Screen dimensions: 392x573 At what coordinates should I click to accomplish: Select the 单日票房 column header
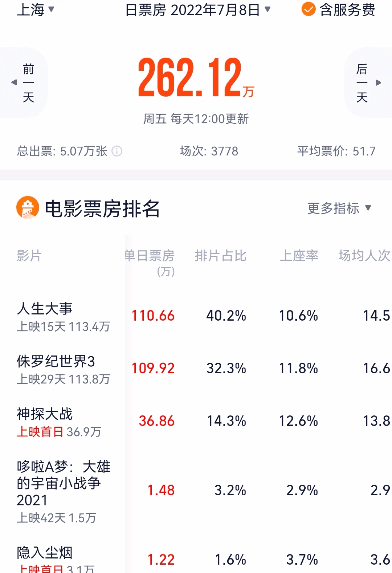(x=150, y=263)
